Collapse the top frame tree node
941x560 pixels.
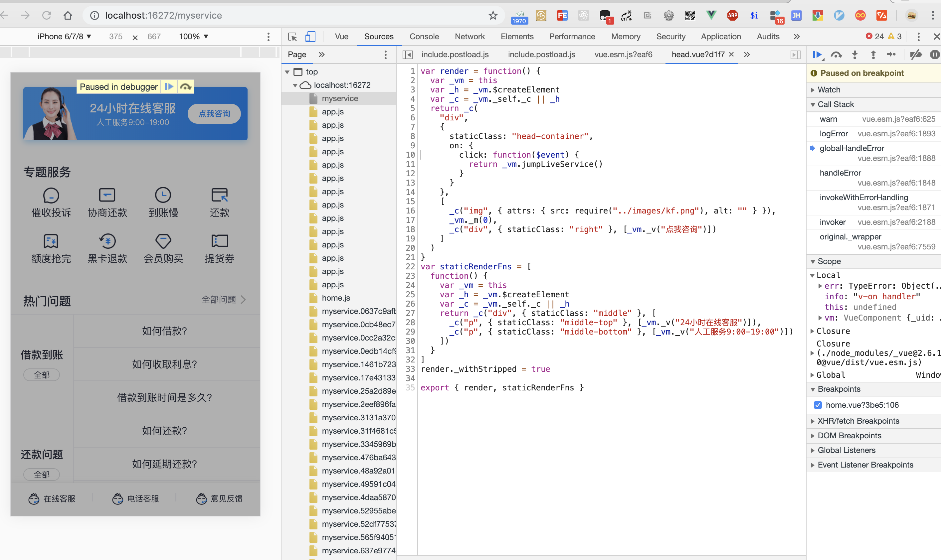click(287, 72)
